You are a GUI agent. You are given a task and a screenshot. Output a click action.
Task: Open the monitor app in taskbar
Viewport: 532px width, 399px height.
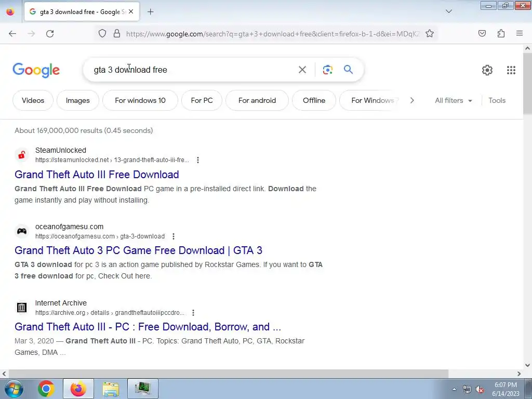pos(142,389)
